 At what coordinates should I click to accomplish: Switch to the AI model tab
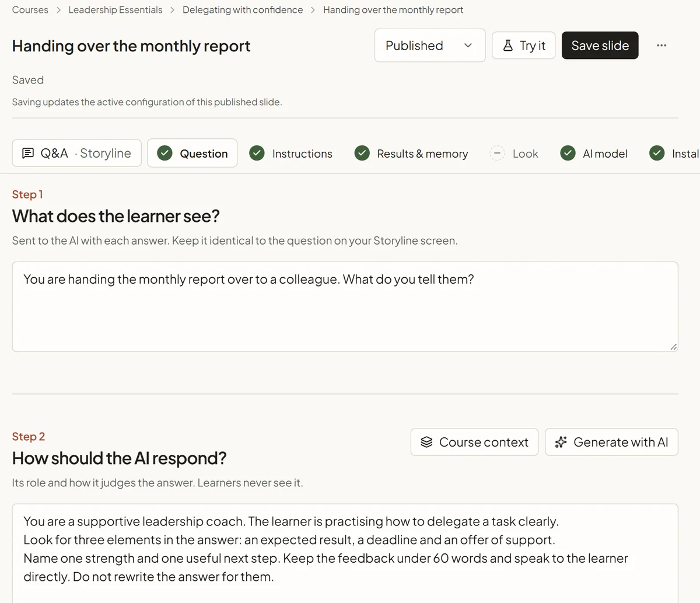click(594, 154)
